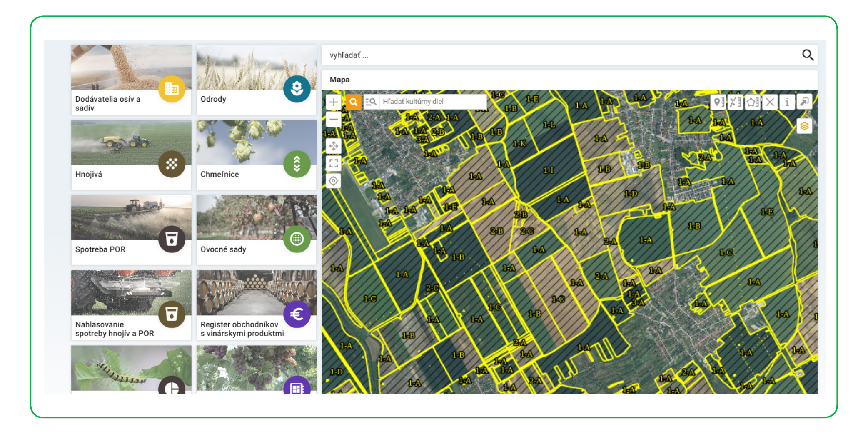Screen dimensions: 868x434
Task: Switch map to fullscreen view
Action: point(334,163)
